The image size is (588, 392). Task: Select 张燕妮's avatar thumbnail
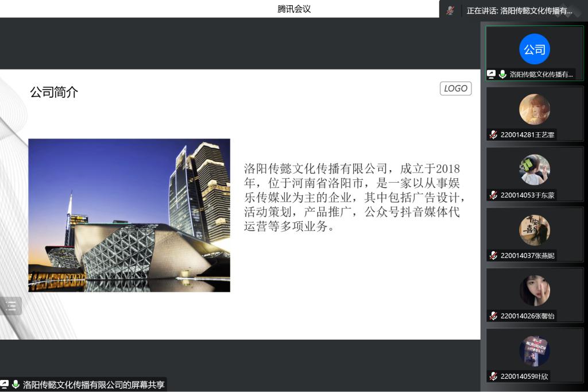tap(535, 230)
